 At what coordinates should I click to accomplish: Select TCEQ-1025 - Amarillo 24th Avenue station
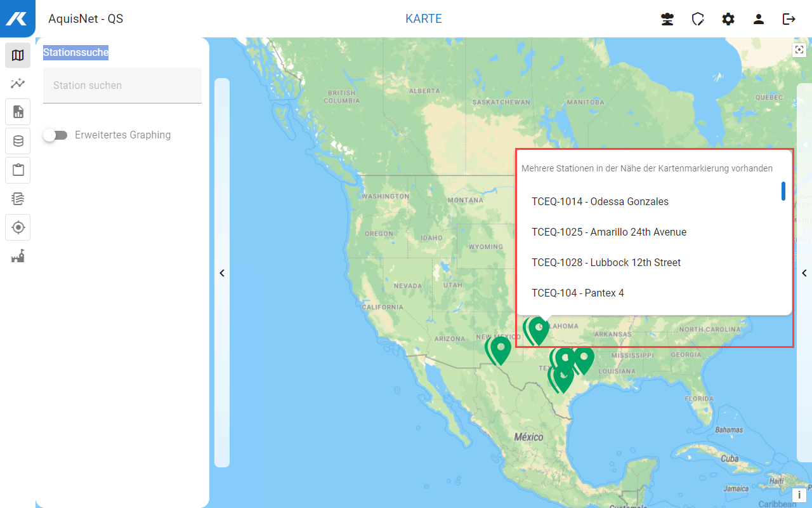pyautogui.click(x=608, y=232)
